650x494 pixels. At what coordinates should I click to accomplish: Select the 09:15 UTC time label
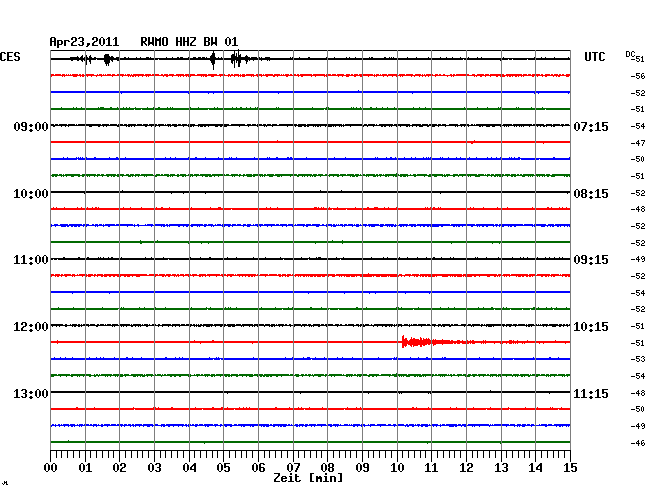[591, 260]
